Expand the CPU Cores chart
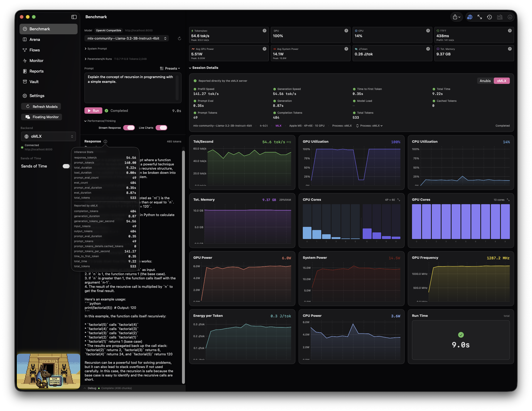The width and height of the screenshot is (532, 411). coord(399,200)
